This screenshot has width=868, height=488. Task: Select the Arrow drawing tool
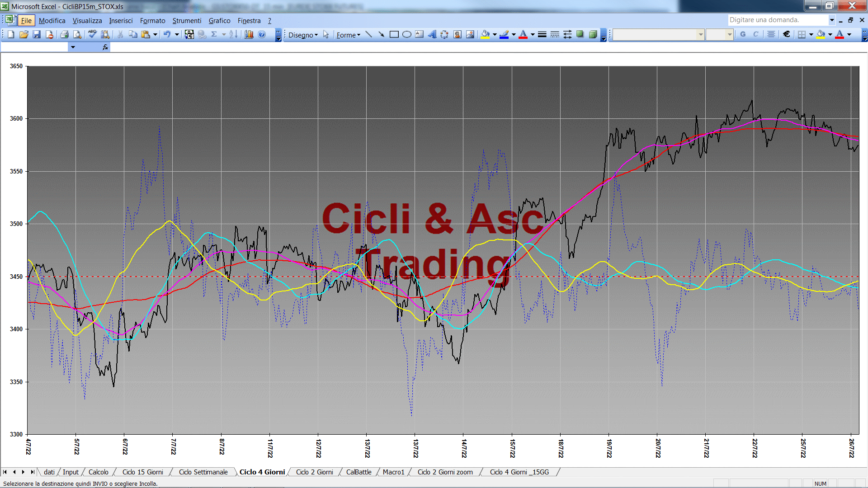(381, 34)
